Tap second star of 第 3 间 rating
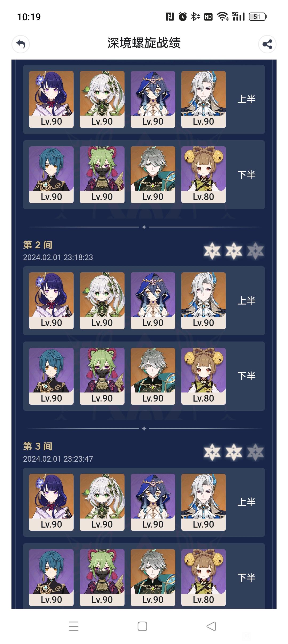The width and height of the screenshot is (288, 644). (234, 452)
